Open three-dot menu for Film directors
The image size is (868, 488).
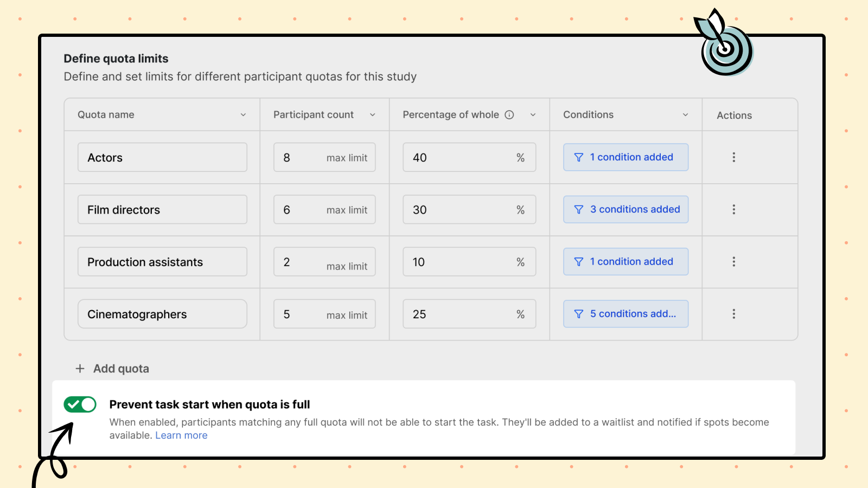coord(733,209)
